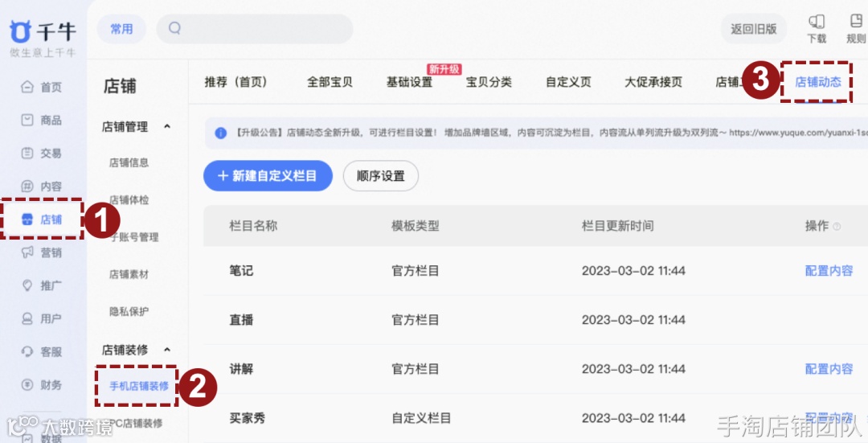Switch to 宝贝分类 tab
The width and height of the screenshot is (868, 443).
pos(489,82)
